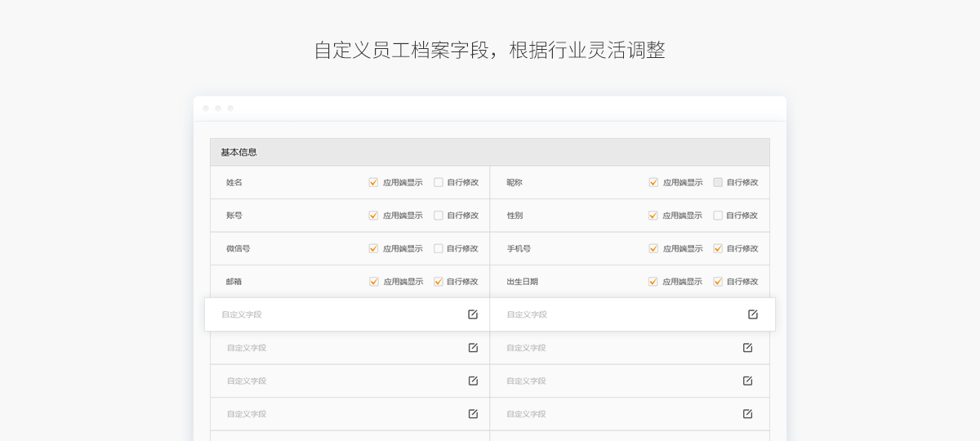Viewport: 980px width, 441px height.
Task: Toggle 应用端显示 for 出生日期
Action: coord(653,282)
